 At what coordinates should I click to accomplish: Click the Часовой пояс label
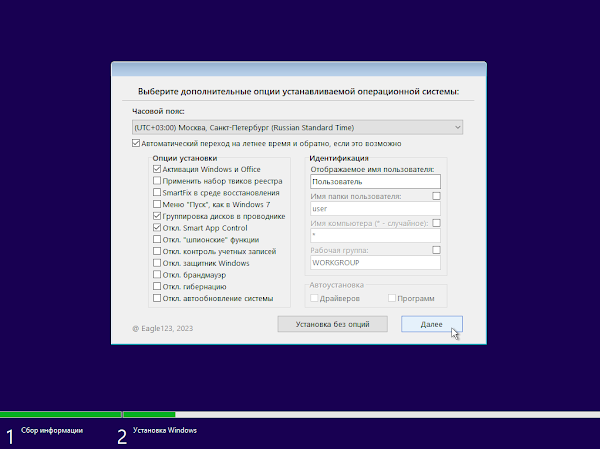(158, 111)
